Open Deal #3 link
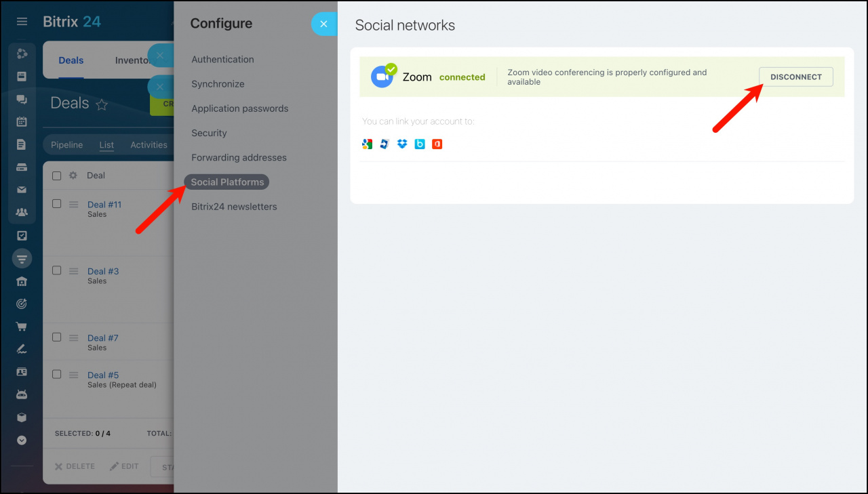This screenshot has width=868, height=494. coord(103,272)
